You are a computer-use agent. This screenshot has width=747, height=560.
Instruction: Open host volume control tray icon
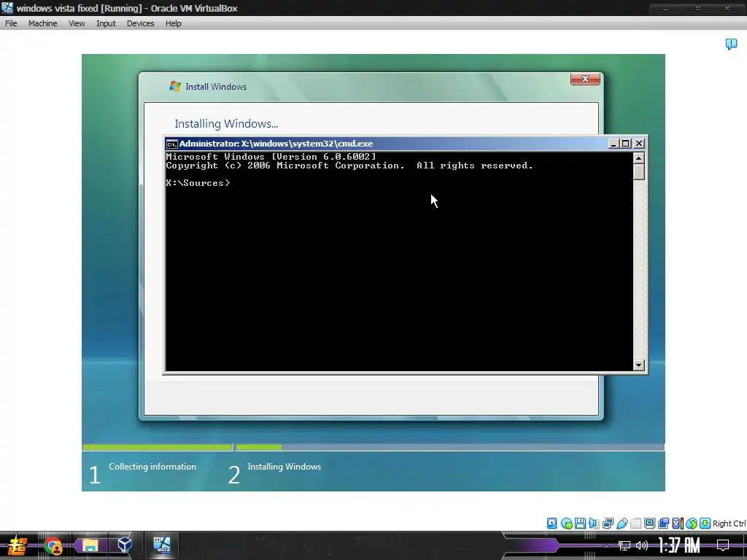point(642,545)
